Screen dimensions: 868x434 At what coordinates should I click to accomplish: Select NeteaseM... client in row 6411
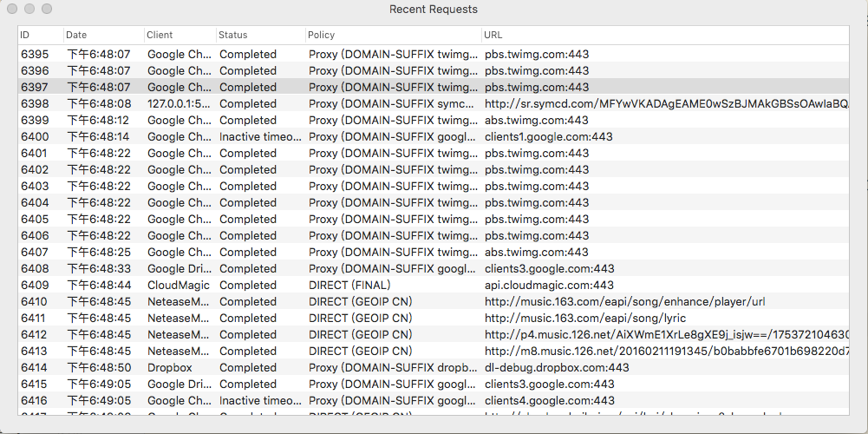pyautogui.click(x=179, y=319)
